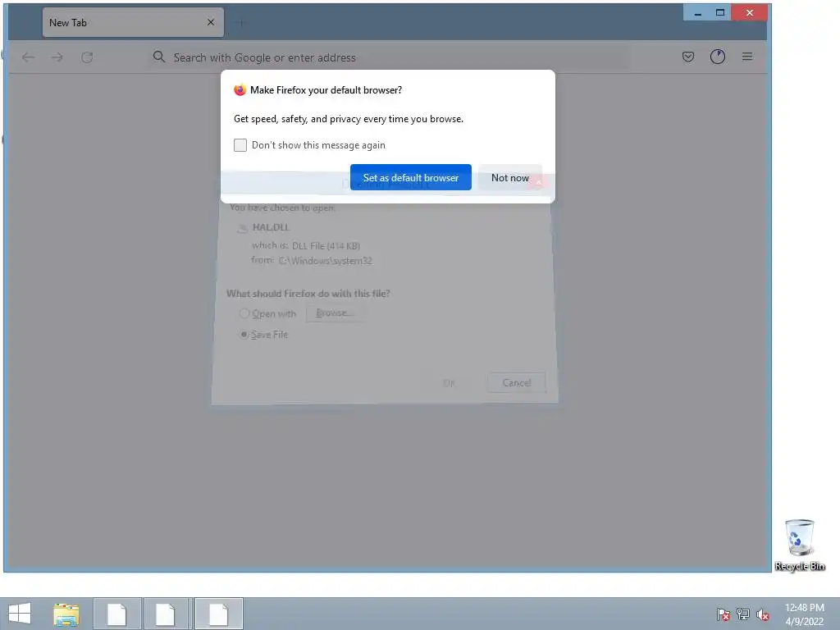Screen dimensions: 840x630
Task: Open Save to Pocket
Action: [x=688, y=57]
